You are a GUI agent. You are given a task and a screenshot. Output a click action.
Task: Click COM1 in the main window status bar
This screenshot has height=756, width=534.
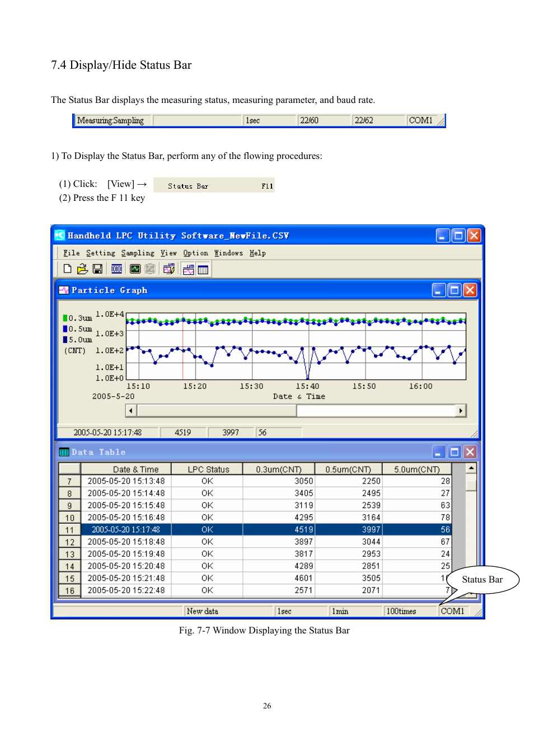pos(455,611)
